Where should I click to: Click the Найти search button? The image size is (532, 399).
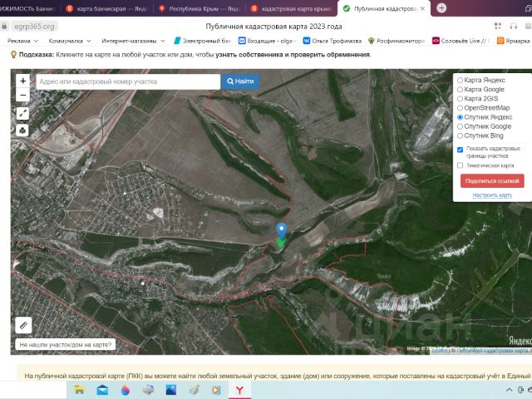click(239, 81)
